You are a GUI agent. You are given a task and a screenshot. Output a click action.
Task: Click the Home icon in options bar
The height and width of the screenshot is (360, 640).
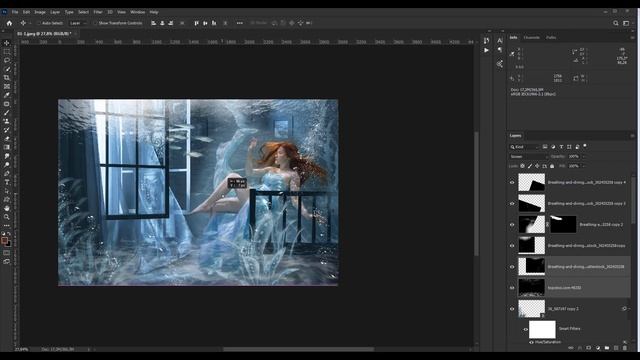pos(9,23)
